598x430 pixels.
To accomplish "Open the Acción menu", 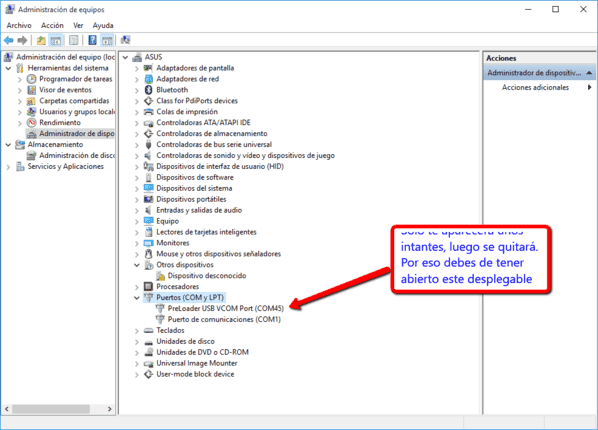I will (52, 26).
